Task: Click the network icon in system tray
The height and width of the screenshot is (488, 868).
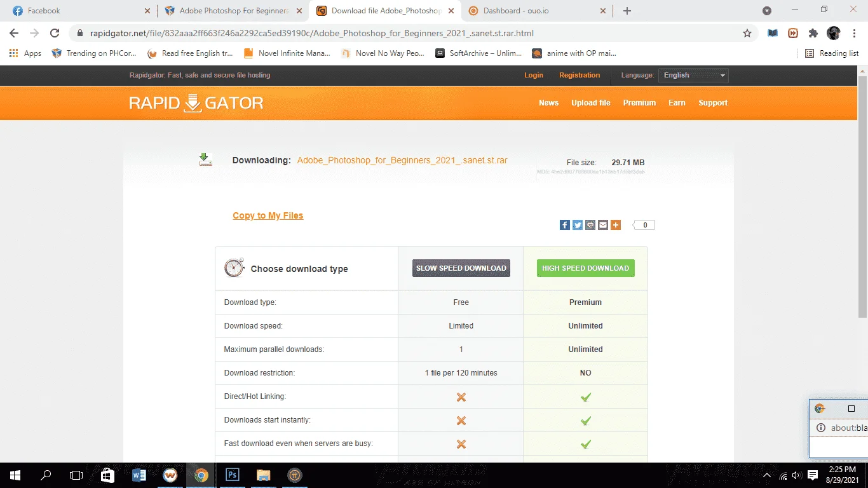Action: point(783,475)
